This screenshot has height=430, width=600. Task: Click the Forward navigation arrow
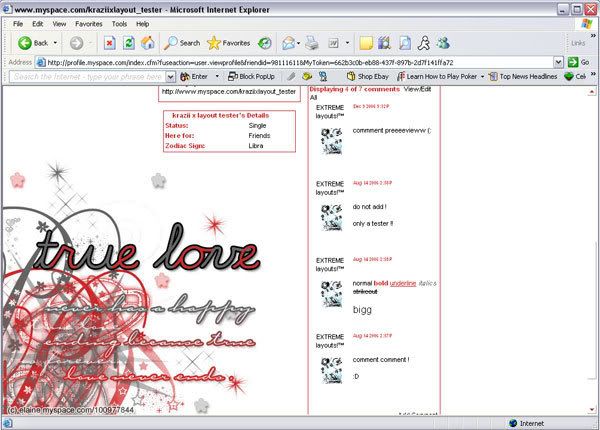77,43
